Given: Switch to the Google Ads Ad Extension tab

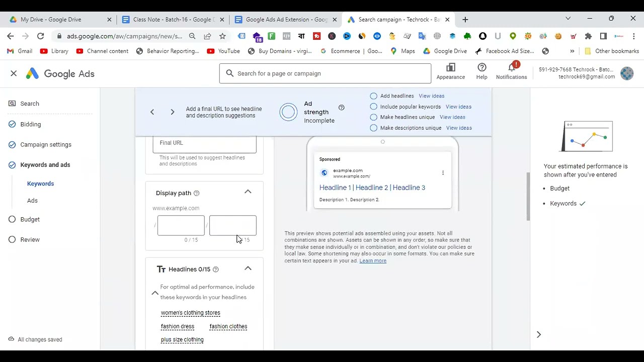Looking at the screenshot, I should pyautogui.click(x=286, y=20).
